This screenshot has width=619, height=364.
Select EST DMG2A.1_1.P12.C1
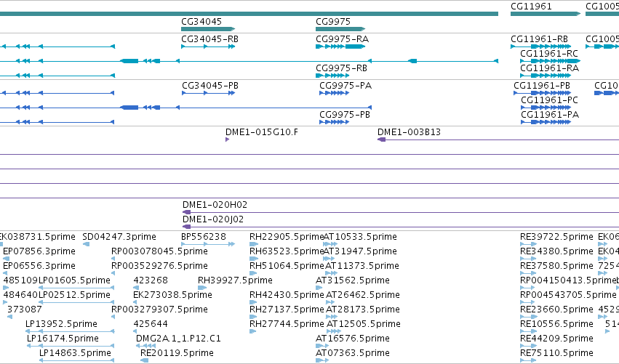(x=178, y=339)
